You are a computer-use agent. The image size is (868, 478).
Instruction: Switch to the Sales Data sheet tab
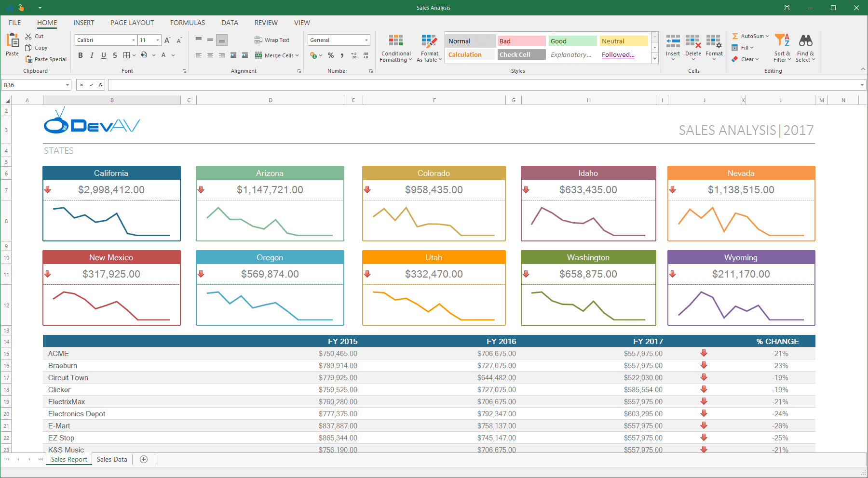(112, 459)
